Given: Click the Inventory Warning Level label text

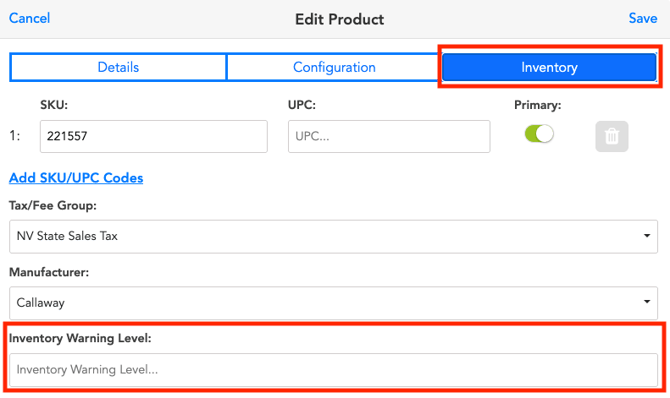Looking at the screenshot, I should (80, 338).
